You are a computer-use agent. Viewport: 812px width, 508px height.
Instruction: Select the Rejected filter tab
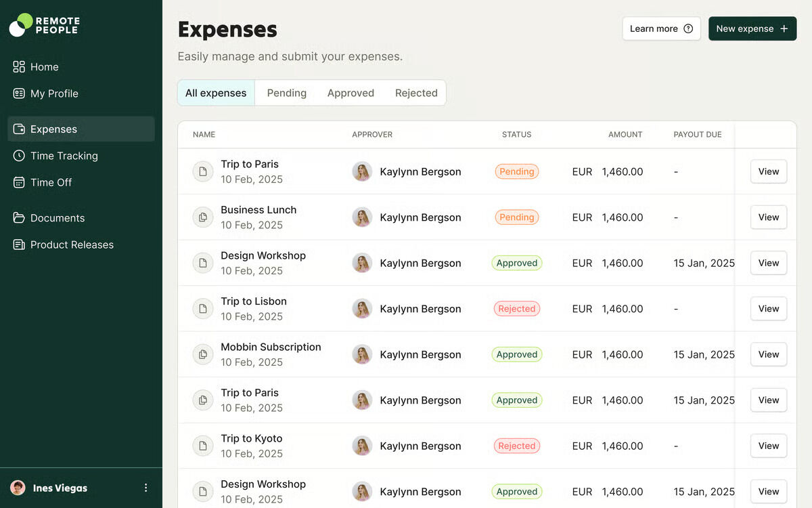coord(415,93)
